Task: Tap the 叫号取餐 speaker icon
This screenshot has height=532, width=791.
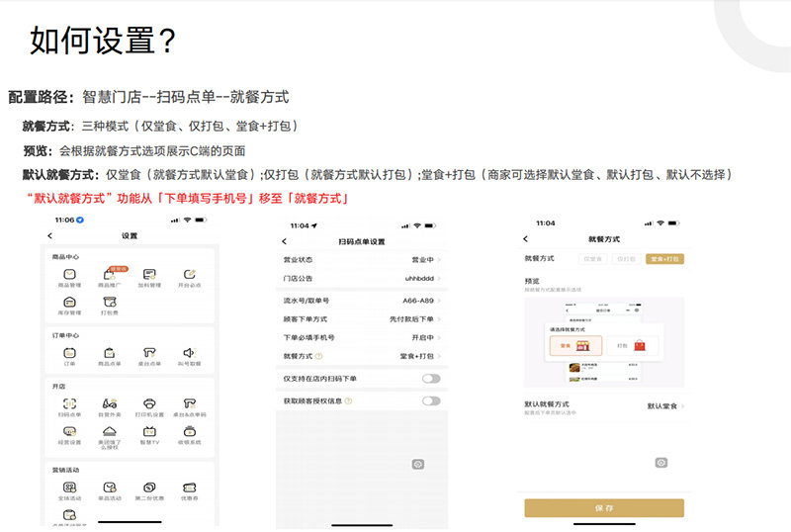Action: tap(189, 356)
